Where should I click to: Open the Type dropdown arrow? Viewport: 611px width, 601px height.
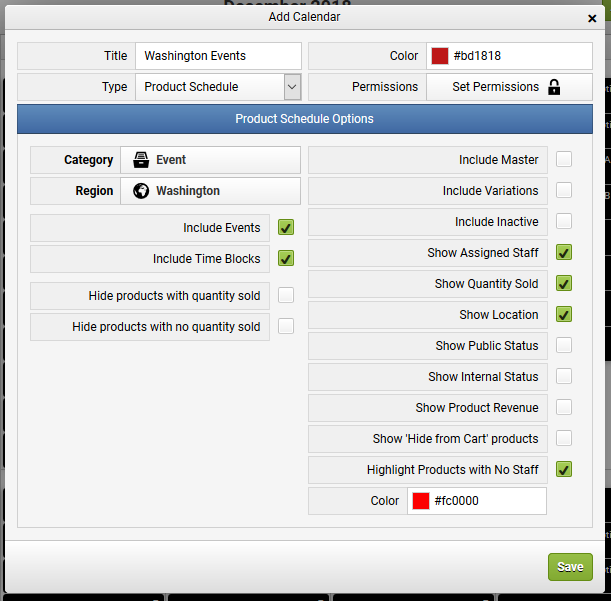tap(292, 87)
